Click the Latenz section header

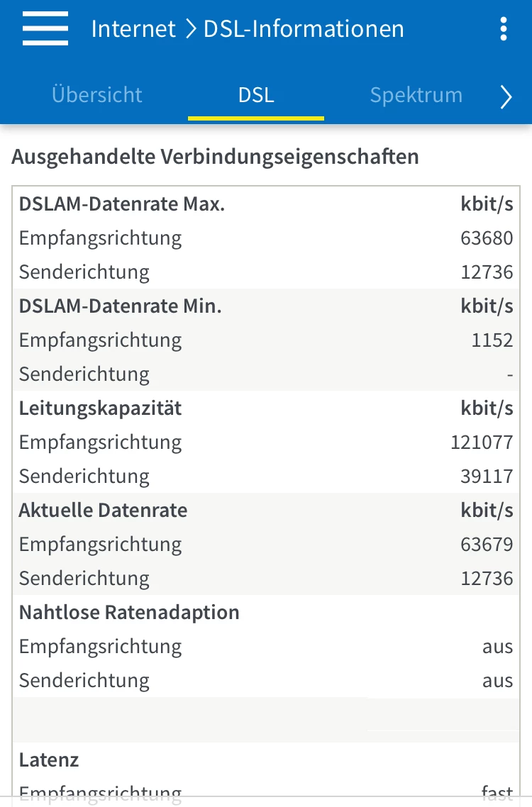[x=49, y=760]
